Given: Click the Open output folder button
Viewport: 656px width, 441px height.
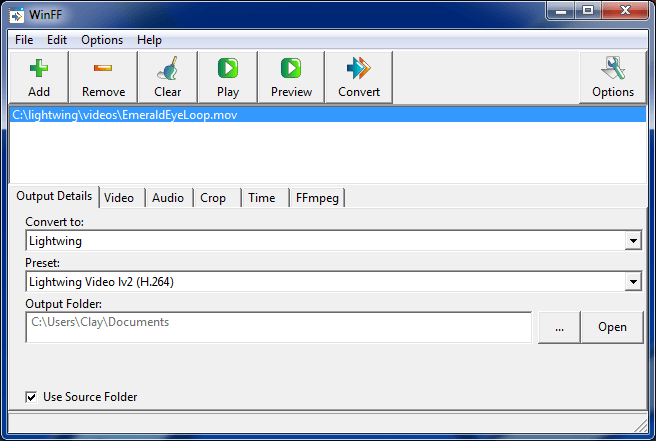Looking at the screenshot, I should 612,327.
